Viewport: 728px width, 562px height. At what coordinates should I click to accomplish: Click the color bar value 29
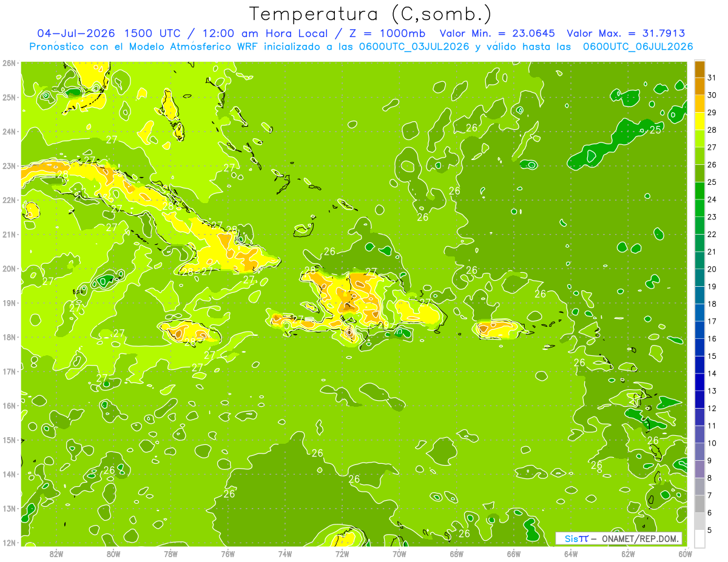coord(712,113)
